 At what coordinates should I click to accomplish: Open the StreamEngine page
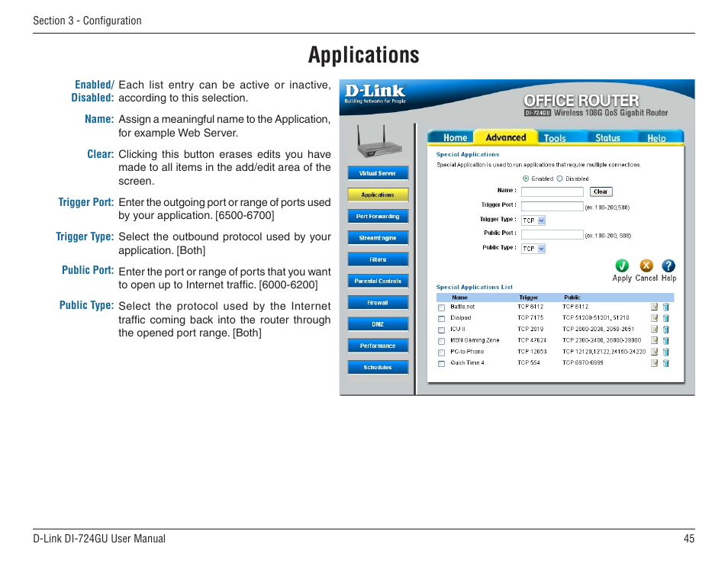coord(378,238)
